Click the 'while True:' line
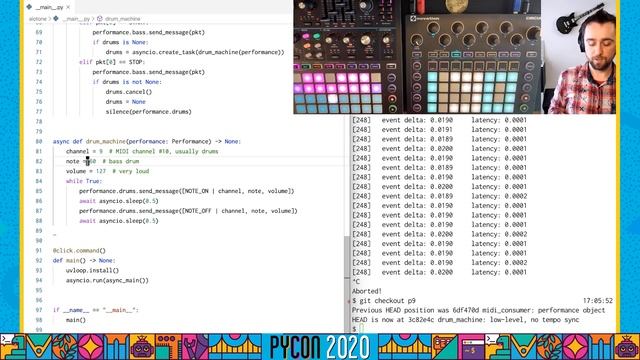The width and height of the screenshot is (640, 360). pyautogui.click(x=84, y=181)
